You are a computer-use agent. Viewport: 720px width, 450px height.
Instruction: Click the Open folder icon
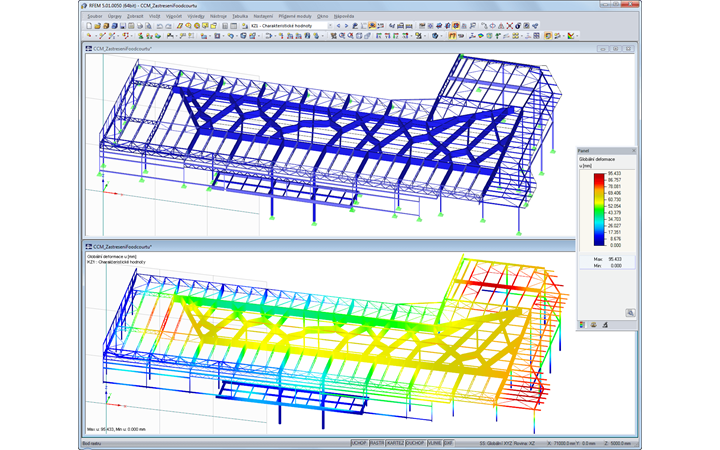coord(97,26)
